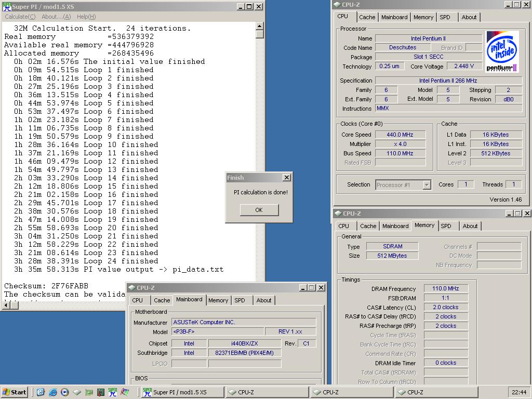532x399 pixels.
Task: Click the up arrow of Super PI's vertical scrollbar
Action: click(260, 26)
